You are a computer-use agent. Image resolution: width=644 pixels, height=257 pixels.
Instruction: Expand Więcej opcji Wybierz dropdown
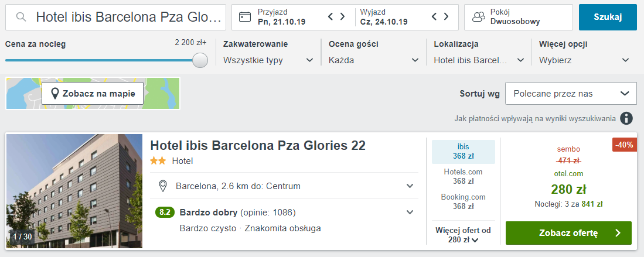584,60
